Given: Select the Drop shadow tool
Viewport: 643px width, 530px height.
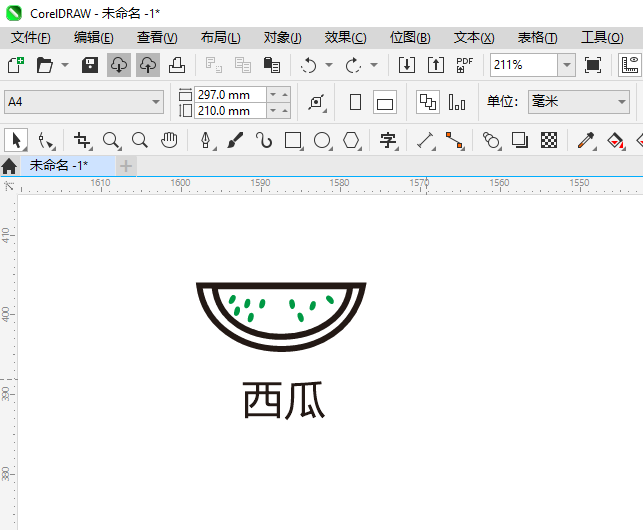Looking at the screenshot, I should pos(520,141).
